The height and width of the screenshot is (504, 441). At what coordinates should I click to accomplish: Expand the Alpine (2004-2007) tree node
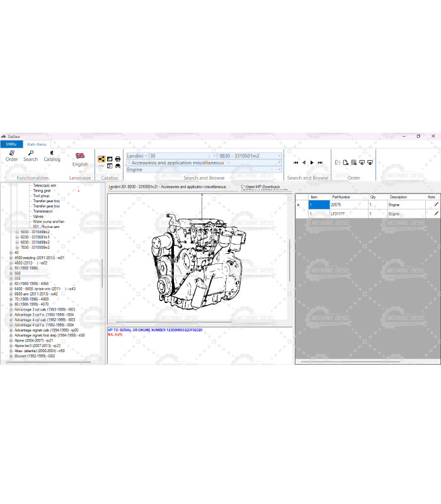pos(11,341)
